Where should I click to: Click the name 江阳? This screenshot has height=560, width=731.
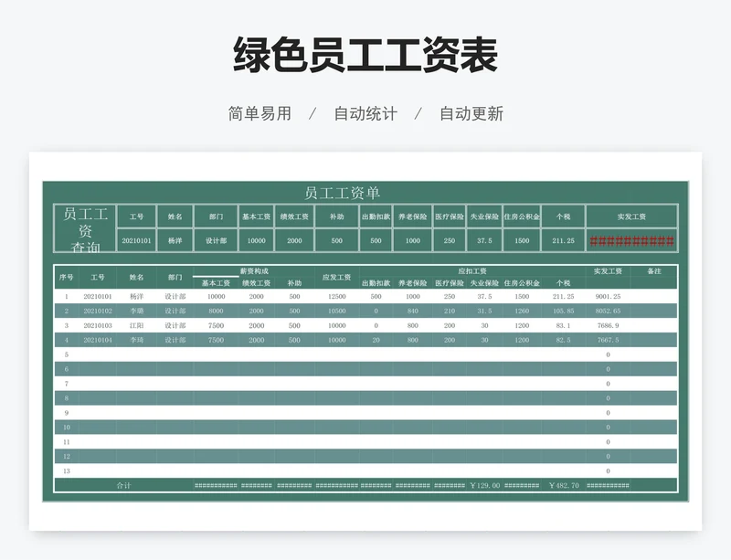pyautogui.click(x=136, y=325)
